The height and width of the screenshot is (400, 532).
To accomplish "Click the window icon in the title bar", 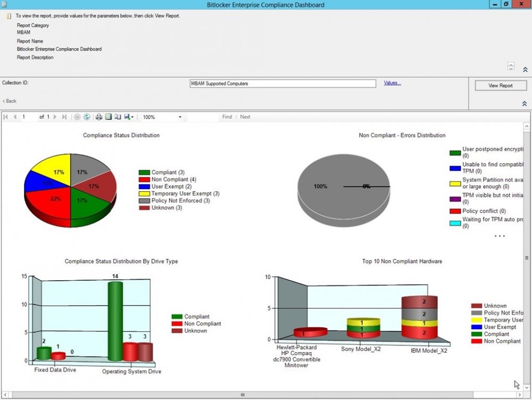I will coord(4,4).
